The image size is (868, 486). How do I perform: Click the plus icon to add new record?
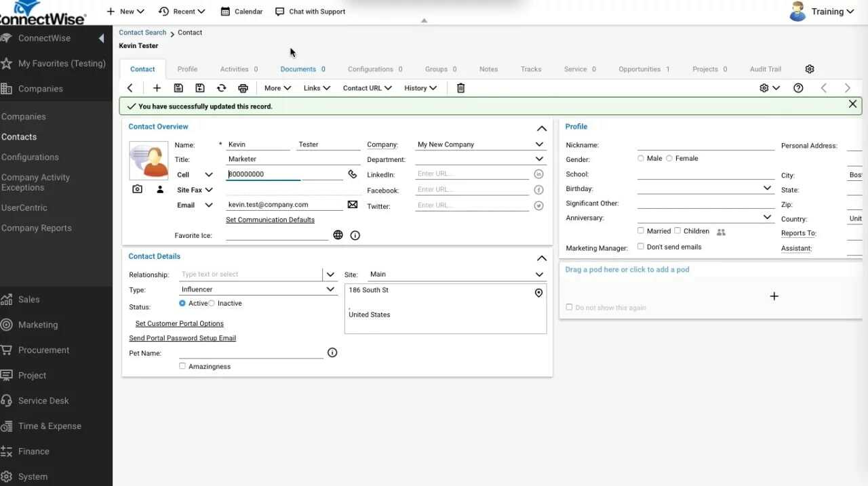click(x=157, y=88)
